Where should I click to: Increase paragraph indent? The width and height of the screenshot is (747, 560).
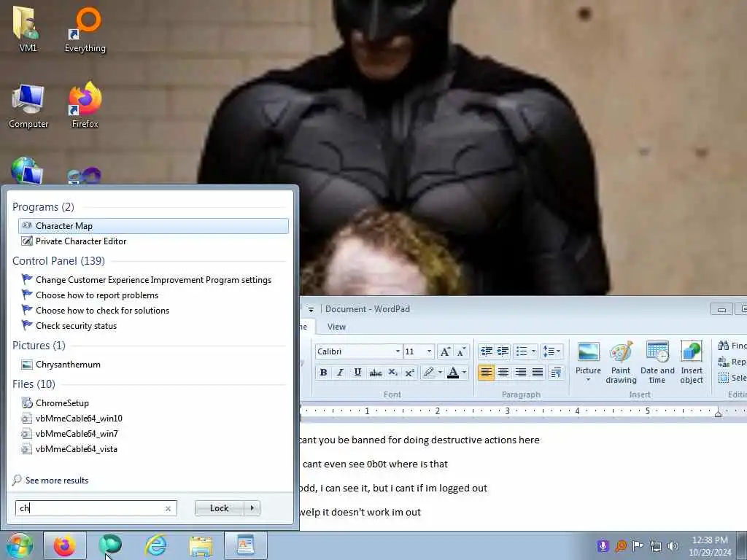[x=503, y=351]
